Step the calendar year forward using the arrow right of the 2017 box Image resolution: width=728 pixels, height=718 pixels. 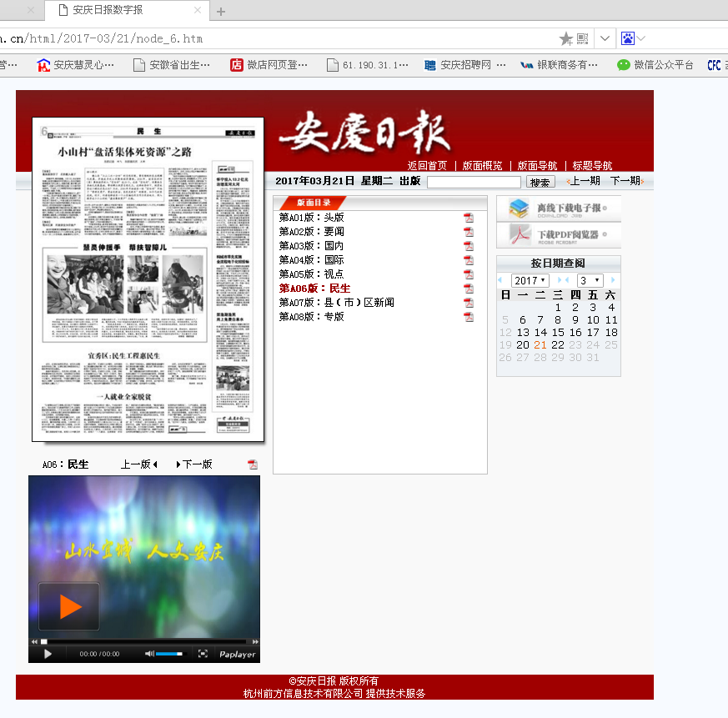(560, 280)
